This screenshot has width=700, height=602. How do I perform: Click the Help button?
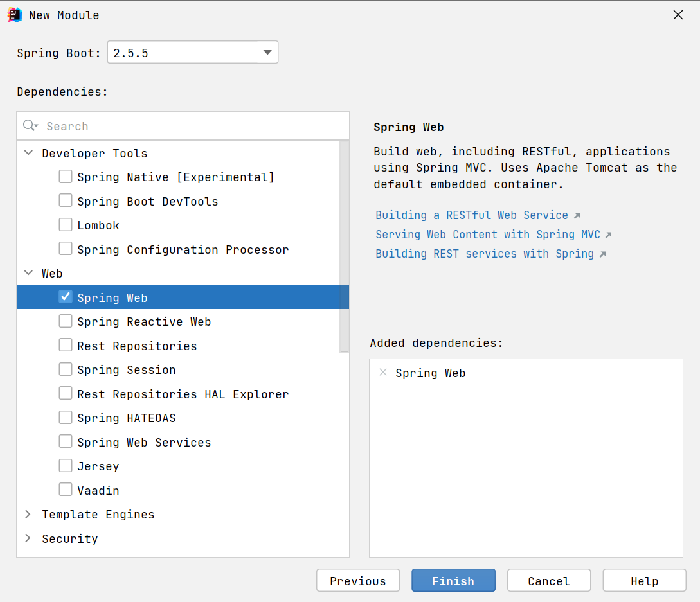644,581
